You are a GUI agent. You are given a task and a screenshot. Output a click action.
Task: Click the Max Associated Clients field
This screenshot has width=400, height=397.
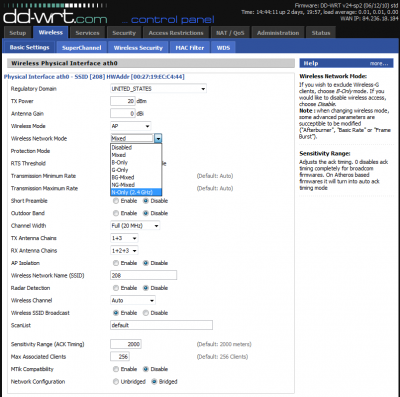point(120,357)
